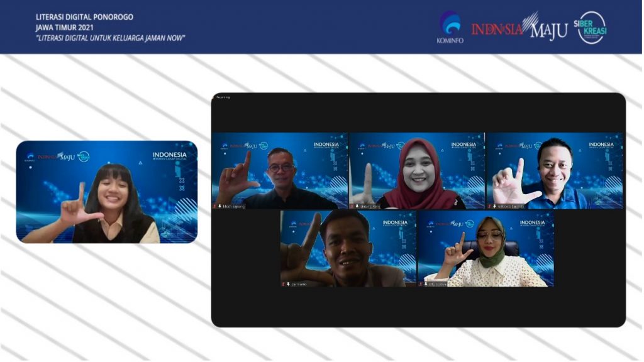The image size is (644, 362).
Task: Open the Siberkreasi circular logo
Action: (x=591, y=28)
